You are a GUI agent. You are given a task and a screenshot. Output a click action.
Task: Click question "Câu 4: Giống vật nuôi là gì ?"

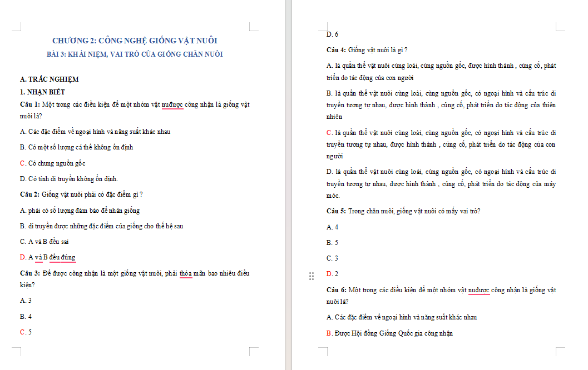click(x=367, y=50)
